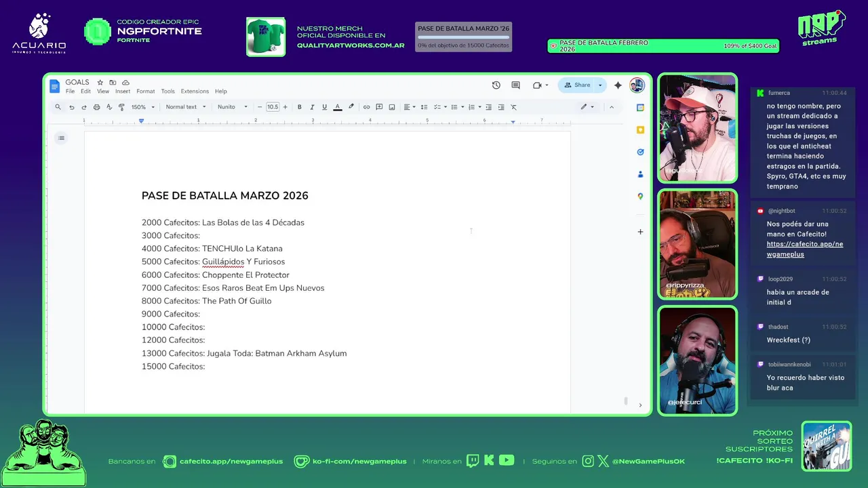Open the text color picker
Image resolution: width=868 pixels, height=488 pixels.
[338, 107]
